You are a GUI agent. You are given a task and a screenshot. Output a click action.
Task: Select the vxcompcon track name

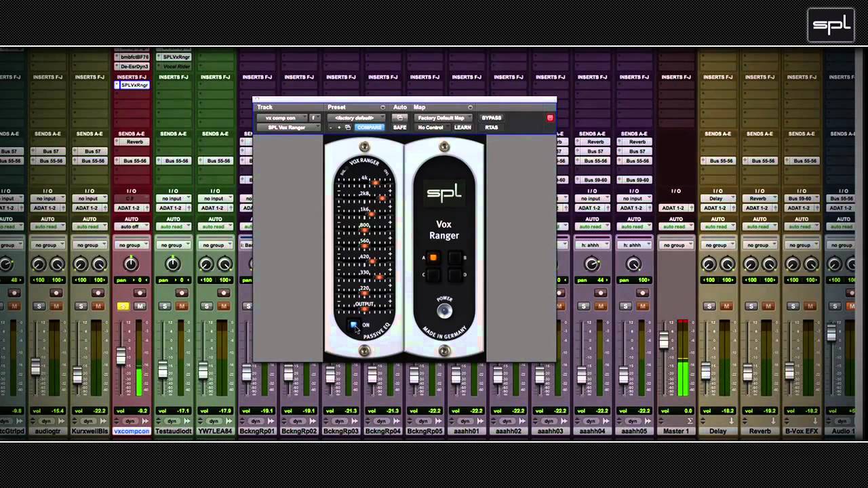pyautogui.click(x=132, y=431)
